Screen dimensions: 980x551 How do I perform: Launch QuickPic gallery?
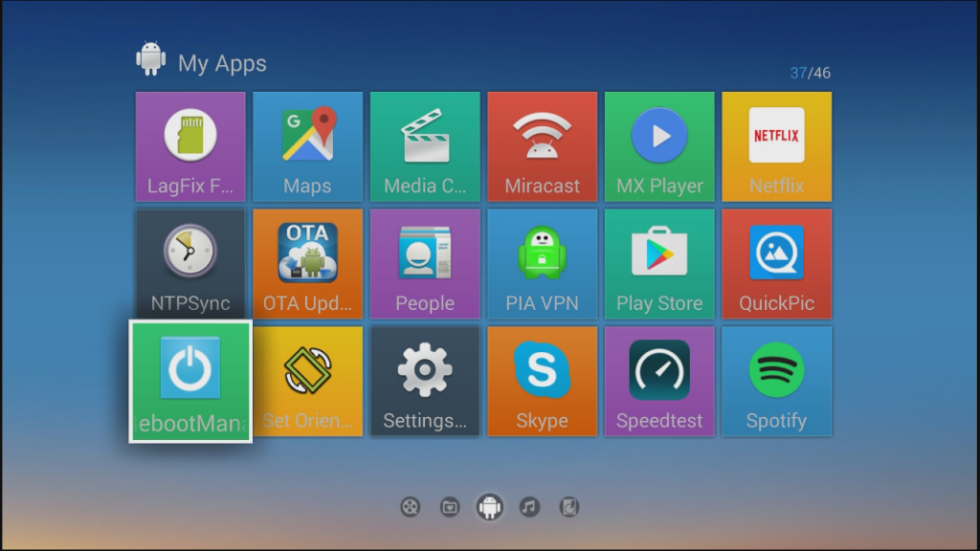[x=777, y=264]
